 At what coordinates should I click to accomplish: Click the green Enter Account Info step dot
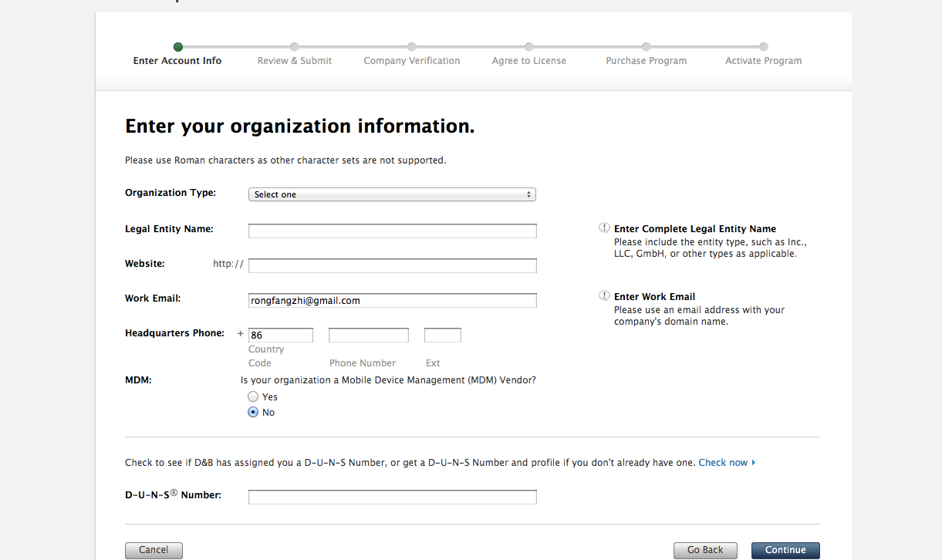point(178,47)
